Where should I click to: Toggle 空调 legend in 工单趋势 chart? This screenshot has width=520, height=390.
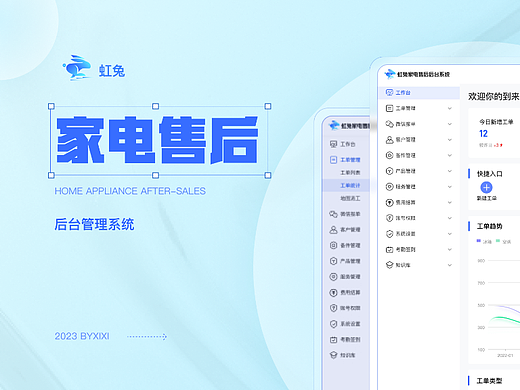tap(504, 241)
